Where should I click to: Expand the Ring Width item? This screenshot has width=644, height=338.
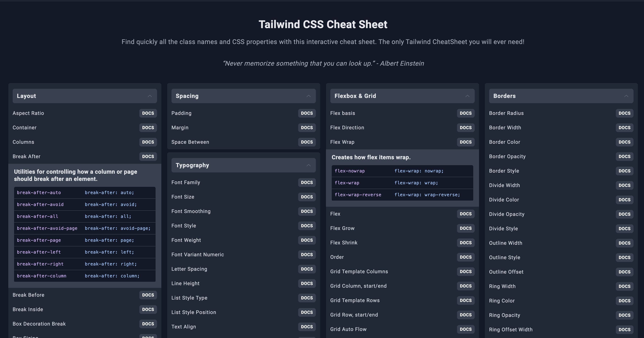[x=502, y=286]
